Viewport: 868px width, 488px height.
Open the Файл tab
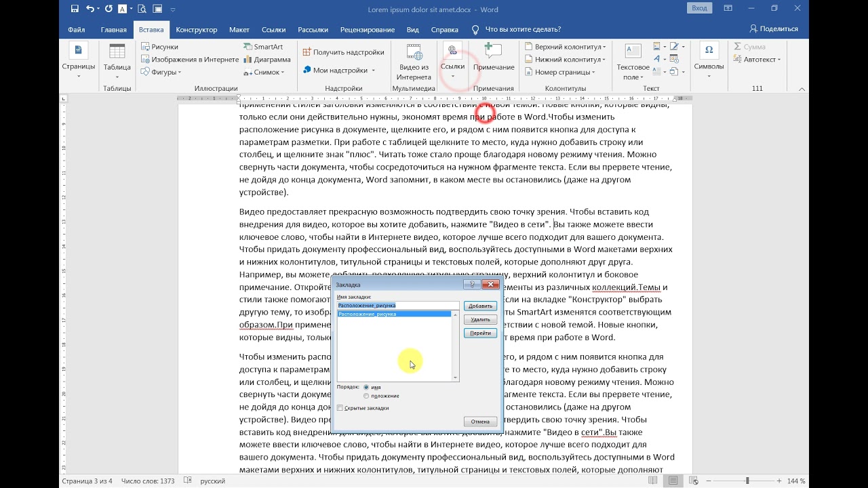(76, 30)
